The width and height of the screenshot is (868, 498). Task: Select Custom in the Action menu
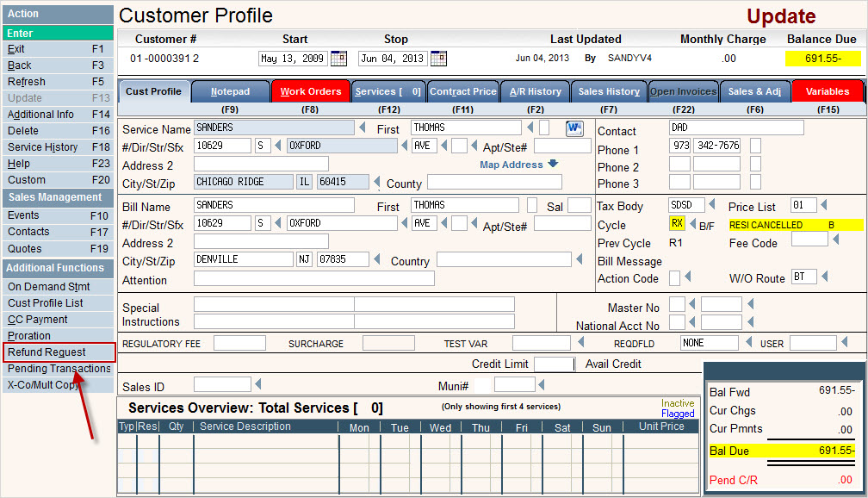[x=59, y=179]
